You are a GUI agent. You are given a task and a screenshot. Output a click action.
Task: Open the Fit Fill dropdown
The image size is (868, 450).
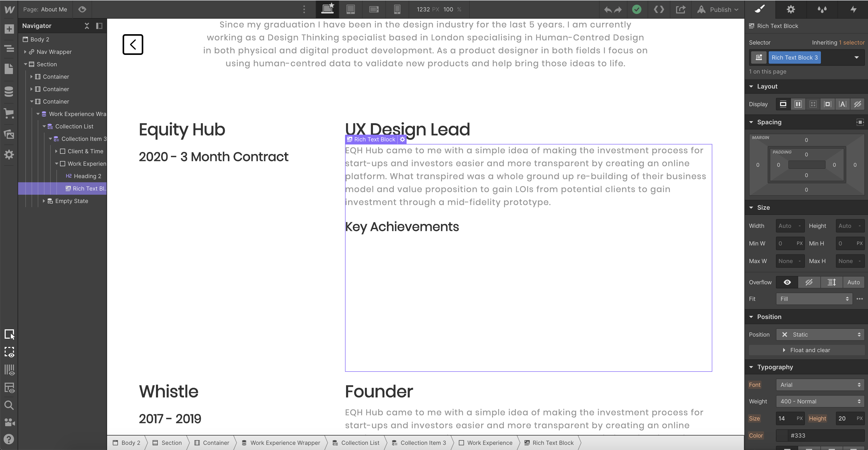(x=814, y=299)
